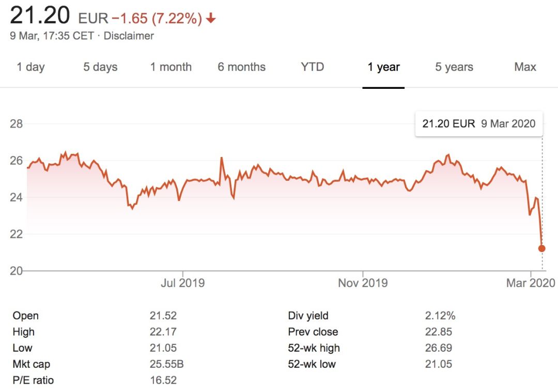Open the 1 month chart tab
This screenshot has width=558, height=392.
tap(171, 67)
